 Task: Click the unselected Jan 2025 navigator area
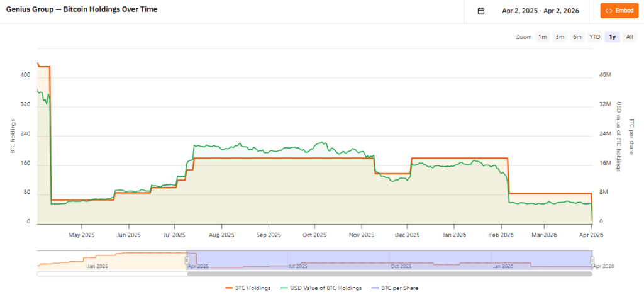97,259
